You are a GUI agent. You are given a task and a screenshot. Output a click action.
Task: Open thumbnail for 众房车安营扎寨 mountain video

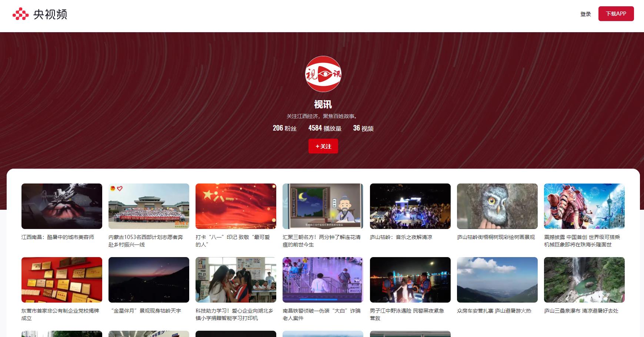pyautogui.click(x=497, y=280)
